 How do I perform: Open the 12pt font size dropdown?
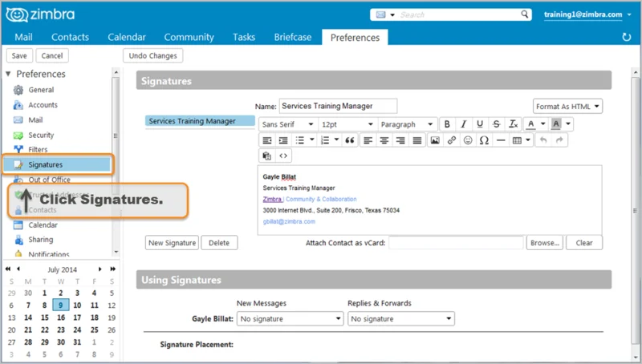click(x=347, y=124)
